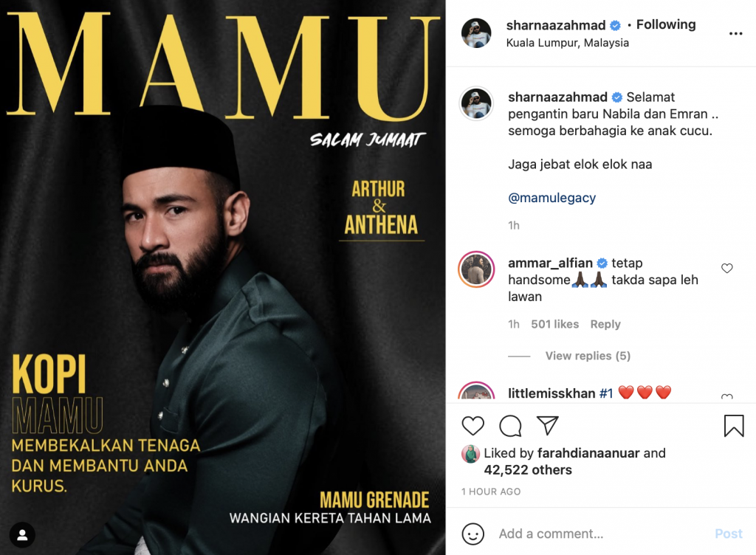Show tagged people icon on photo
The width and height of the screenshot is (756, 555).
22,535
